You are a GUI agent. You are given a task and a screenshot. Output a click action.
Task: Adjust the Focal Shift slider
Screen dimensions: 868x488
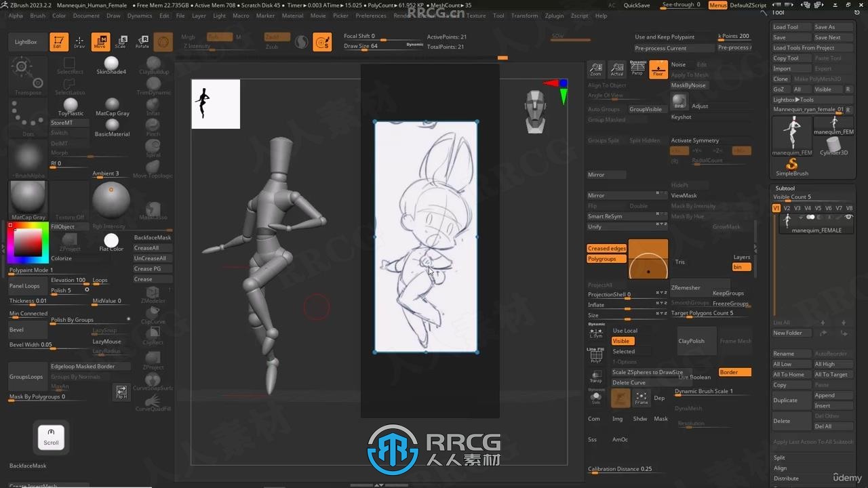click(384, 36)
